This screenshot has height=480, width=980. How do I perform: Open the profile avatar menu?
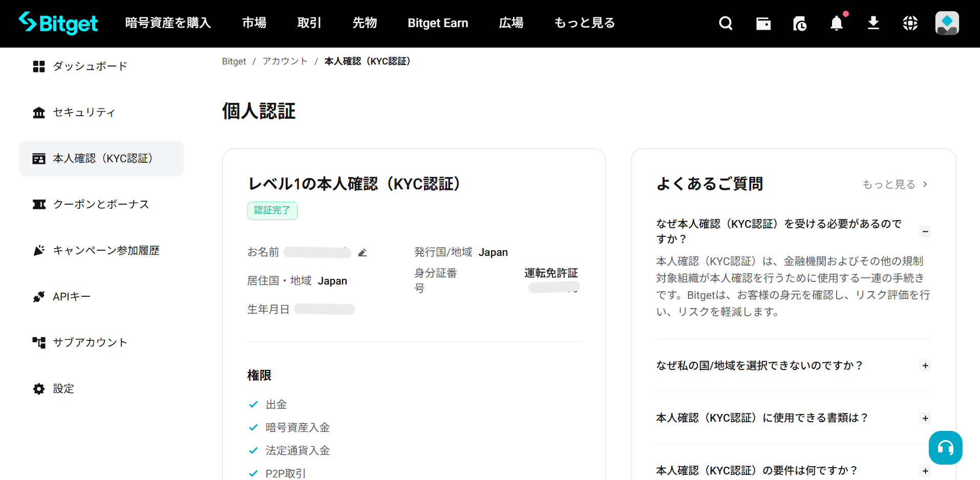947,23
